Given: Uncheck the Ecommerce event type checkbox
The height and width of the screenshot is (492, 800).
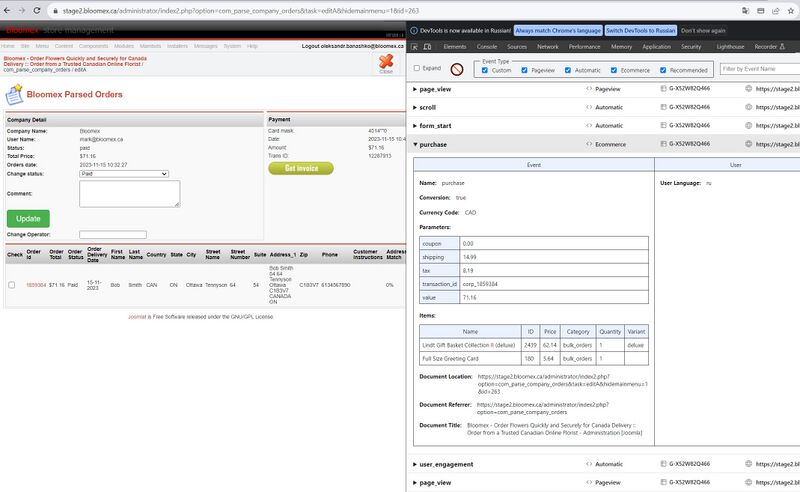Looking at the screenshot, I should [614, 70].
